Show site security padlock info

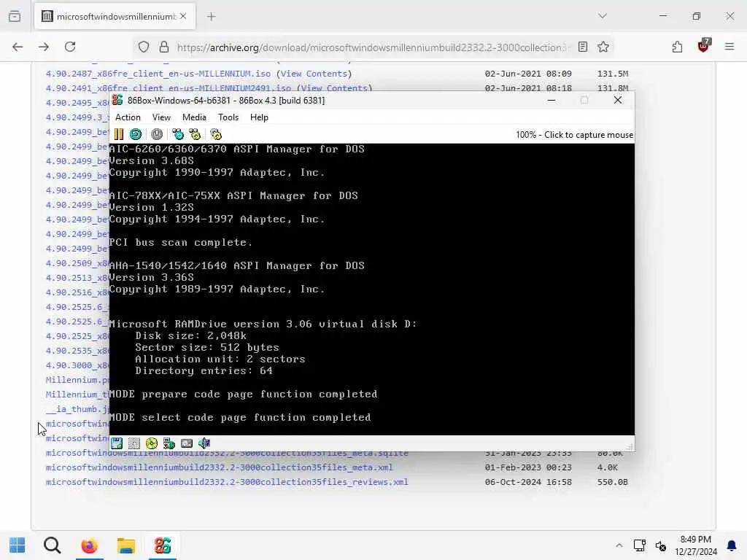[164, 47]
